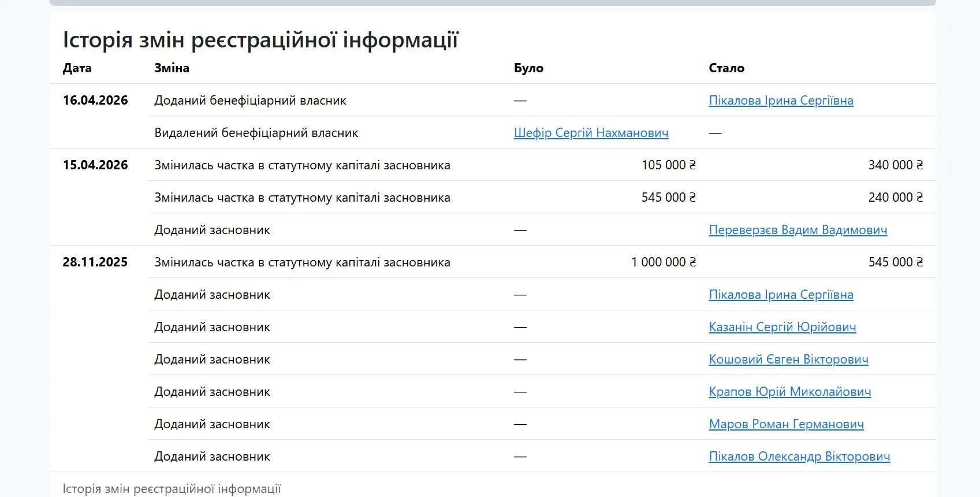Click the Було column header
The height and width of the screenshot is (497, 980).
tap(528, 68)
